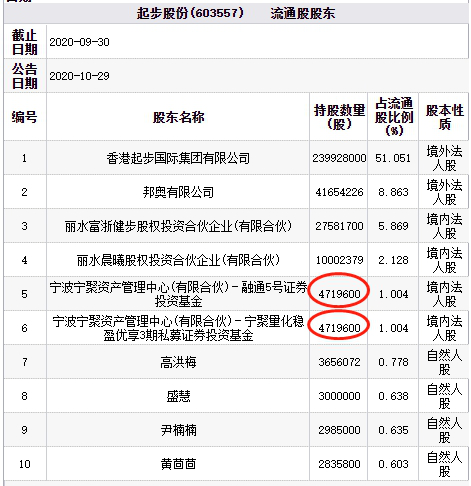Select the 邦奥有限公司 shareholder cell
This screenshot has height=486, width=471.
[x=178, y=192]
